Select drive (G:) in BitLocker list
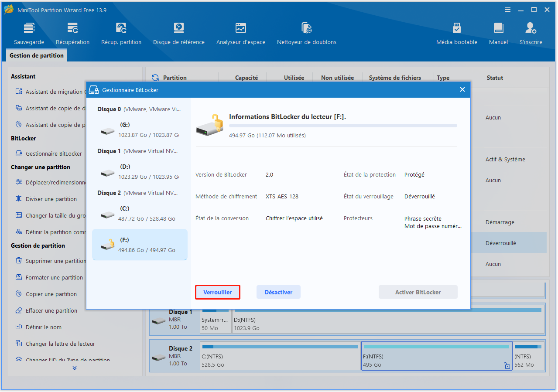Viewport: 558px width, 392px height. 140,130
